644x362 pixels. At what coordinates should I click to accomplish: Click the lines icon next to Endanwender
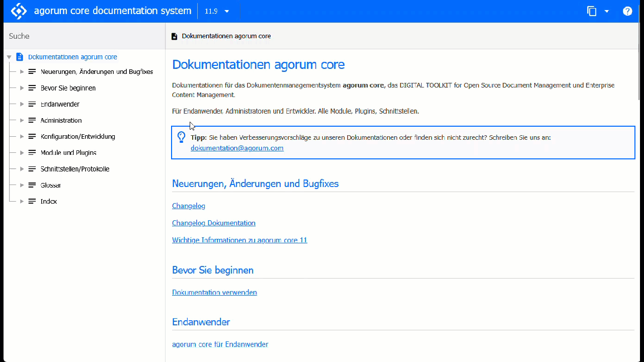pyautogui.click(x=32, y=104)
